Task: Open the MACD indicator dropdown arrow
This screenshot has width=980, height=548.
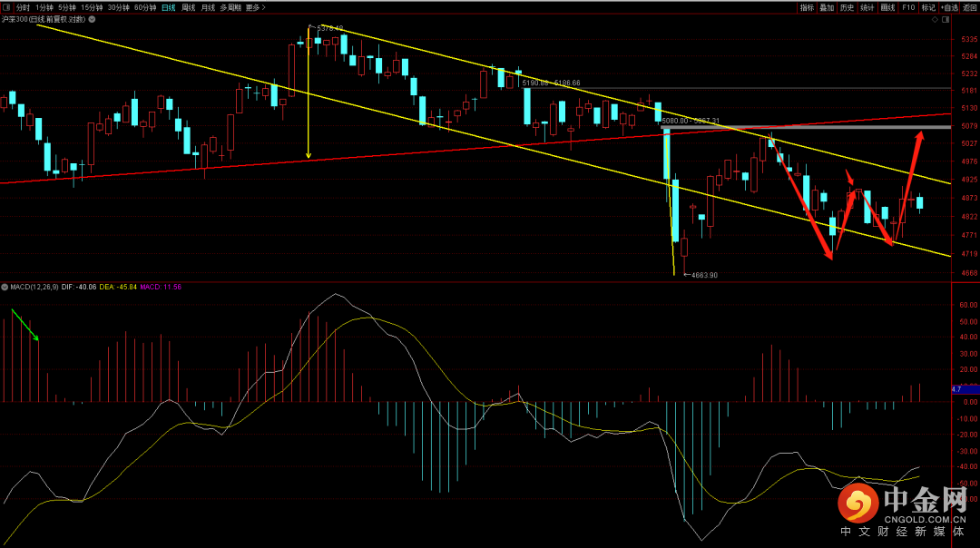Action: click(5, 287)
